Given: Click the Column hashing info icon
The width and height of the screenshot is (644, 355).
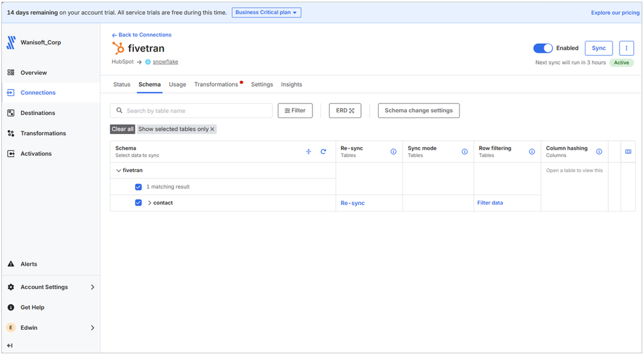Looking at the screenshot, I should [x=599, y=151].
